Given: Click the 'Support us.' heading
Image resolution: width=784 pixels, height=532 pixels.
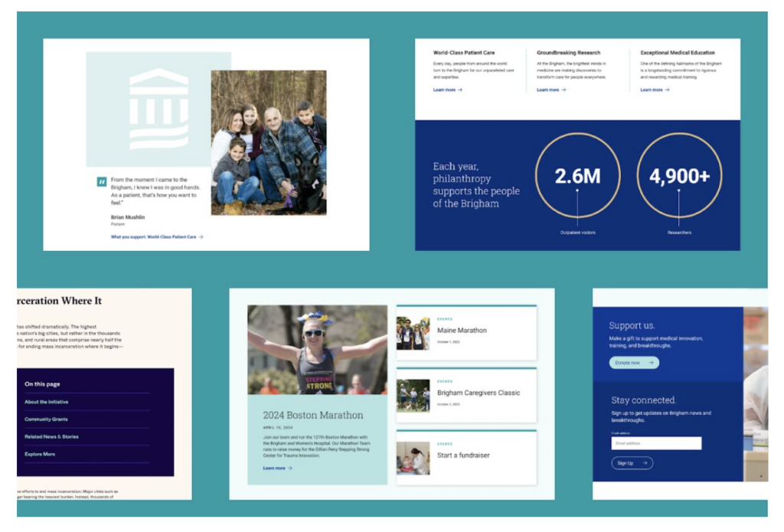Looking at the screenshot, I should [x=632, y=325].
